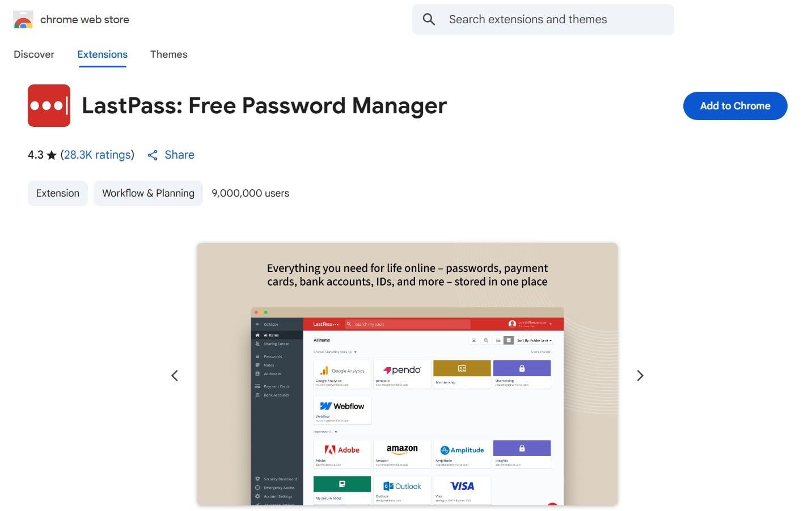This screenshot has width=812, height=511.
Task: Click the Emergency Access sidebar icon
Action: pos(257,487)
